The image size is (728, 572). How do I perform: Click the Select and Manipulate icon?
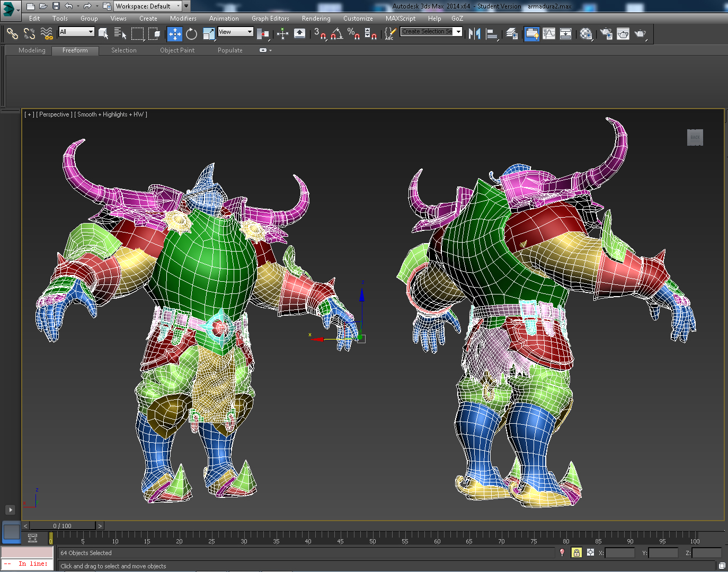pos(282,34)
